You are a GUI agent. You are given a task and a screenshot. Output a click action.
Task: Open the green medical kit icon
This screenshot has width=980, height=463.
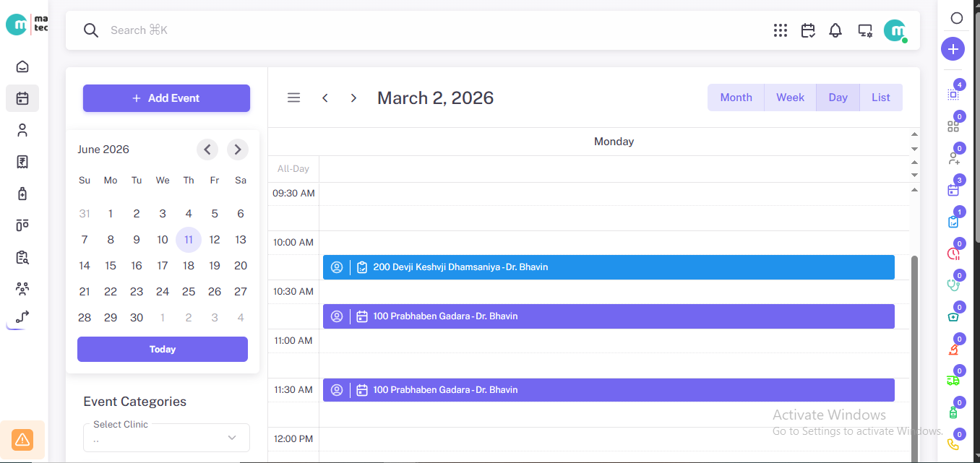coord(953,317)
